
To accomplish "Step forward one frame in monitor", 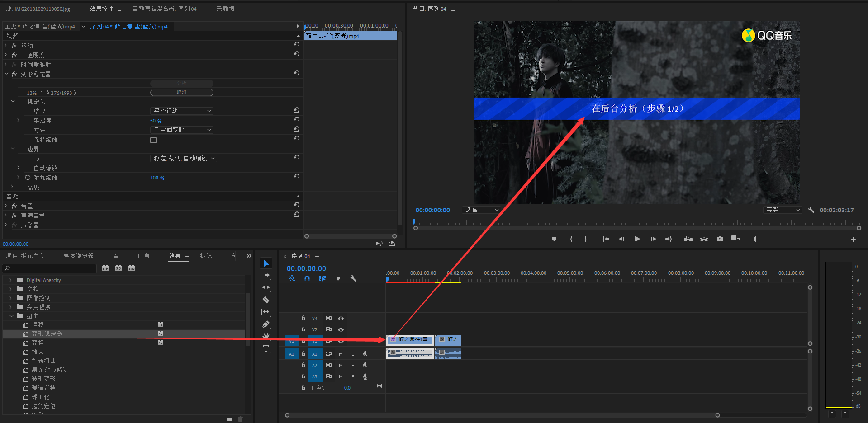I will coord(653,239).
